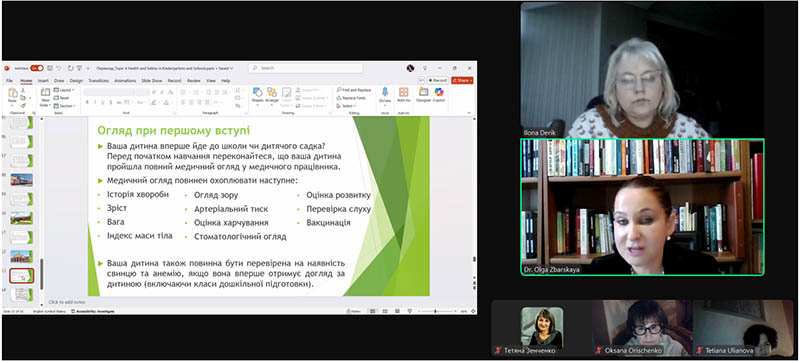800x361 pixels.
Task: Click the Record button in title area
Action: tap(438, 81)
